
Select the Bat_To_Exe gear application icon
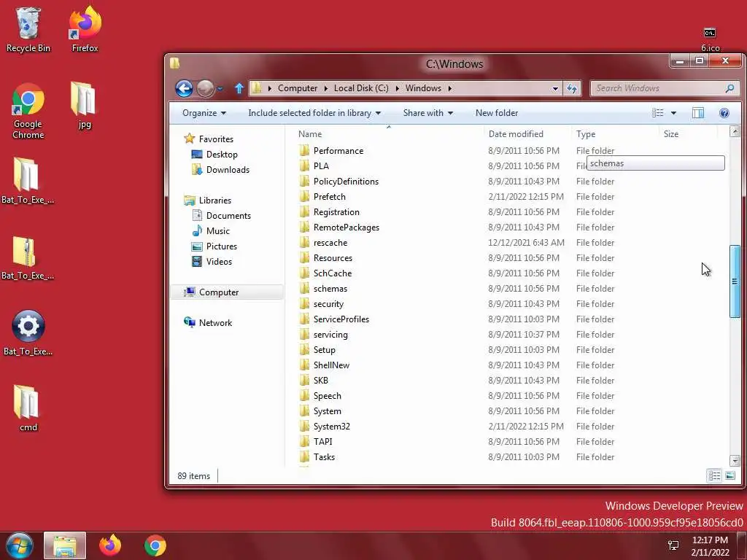tap(28, 332)
